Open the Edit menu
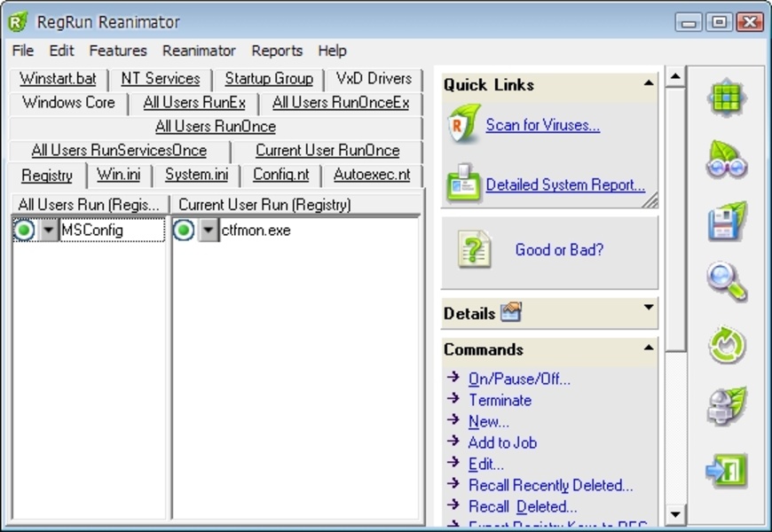Image resolution: width=772 pixels, height=532 pixels. pos(61,51)
